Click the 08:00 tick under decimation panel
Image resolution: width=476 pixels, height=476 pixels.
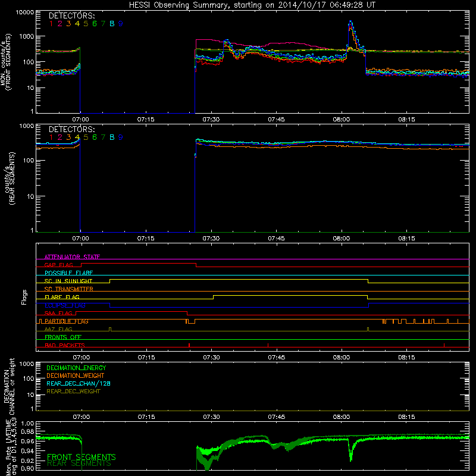click(x=342, y=417)
